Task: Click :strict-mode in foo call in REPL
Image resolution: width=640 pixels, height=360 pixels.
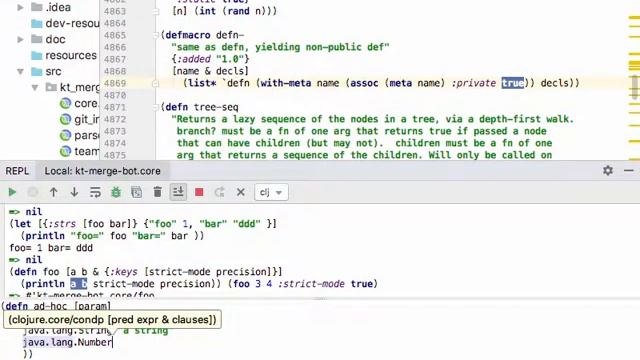Action: 311,284
